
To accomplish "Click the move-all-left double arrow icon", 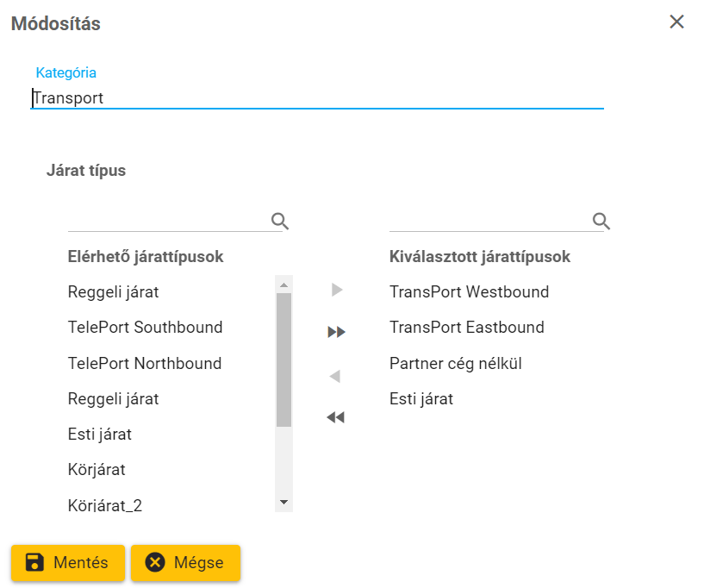I will click(x=336, y=417).
